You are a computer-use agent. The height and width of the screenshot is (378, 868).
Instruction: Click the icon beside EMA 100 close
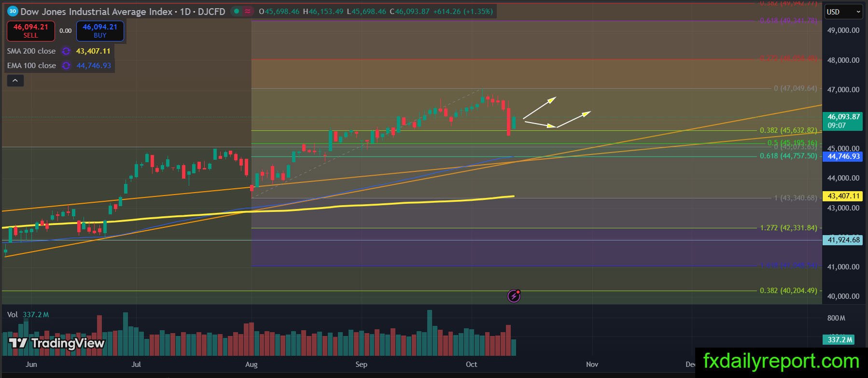pos(67,66)
